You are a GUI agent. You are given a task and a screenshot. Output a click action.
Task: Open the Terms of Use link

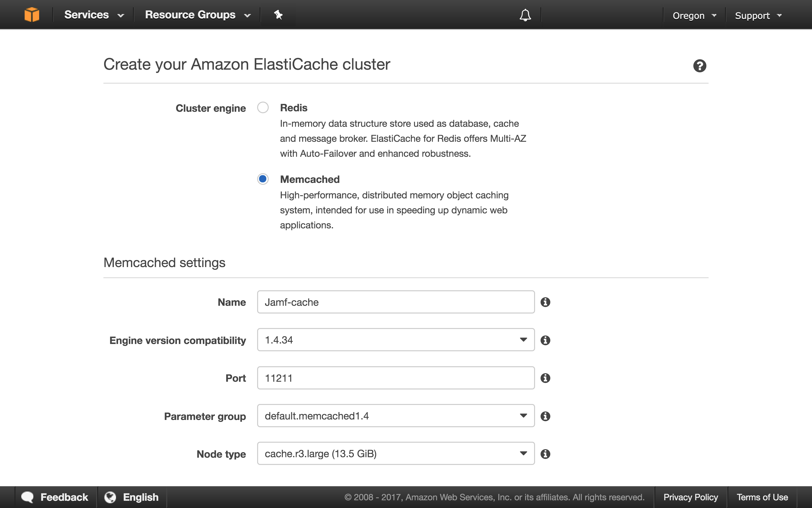click(x=762, y=497)
